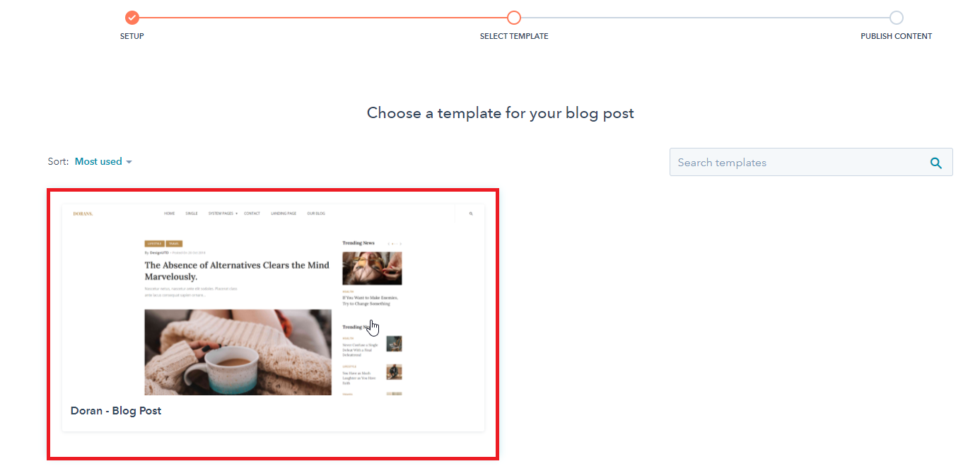Click the next arrow beside Trending News
The height and width of the screenshot is (471, 980).
(x=400, y=244)
